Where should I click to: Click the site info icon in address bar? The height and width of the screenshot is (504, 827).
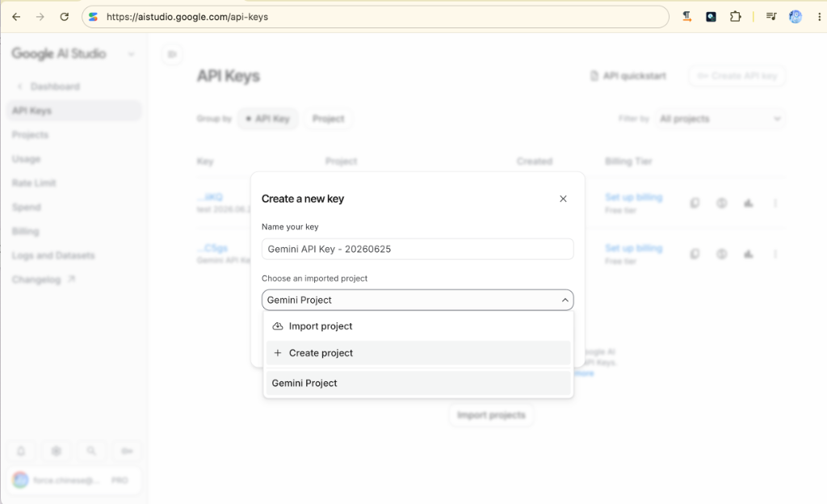pyautogui.click(x=94, y=17)
